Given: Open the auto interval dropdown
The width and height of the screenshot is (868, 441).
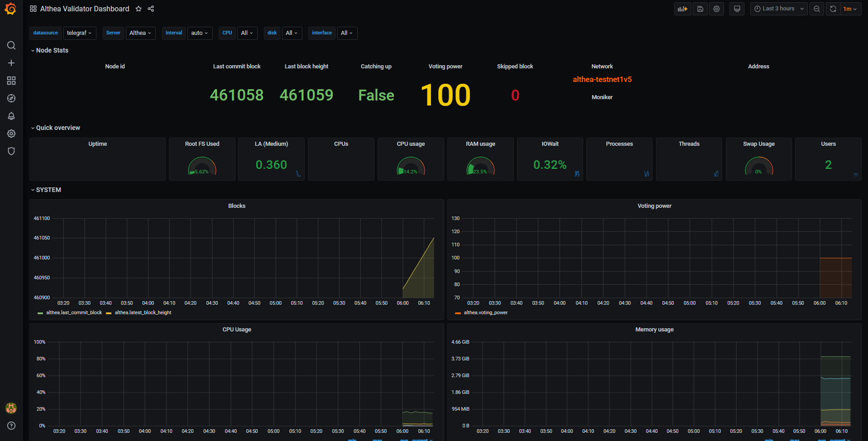Looking at the screenshot, I should tap(200, 33).
